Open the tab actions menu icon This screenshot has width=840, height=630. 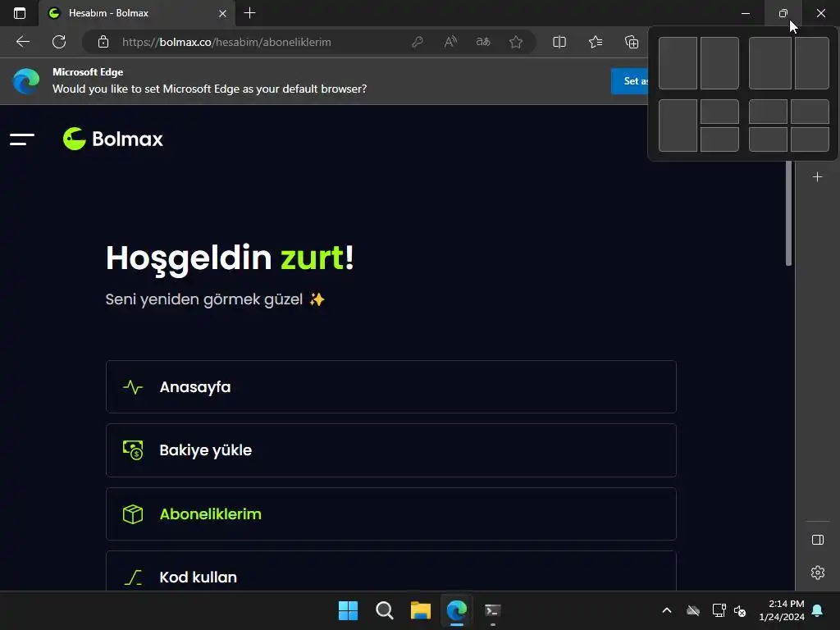pos(20,13)
